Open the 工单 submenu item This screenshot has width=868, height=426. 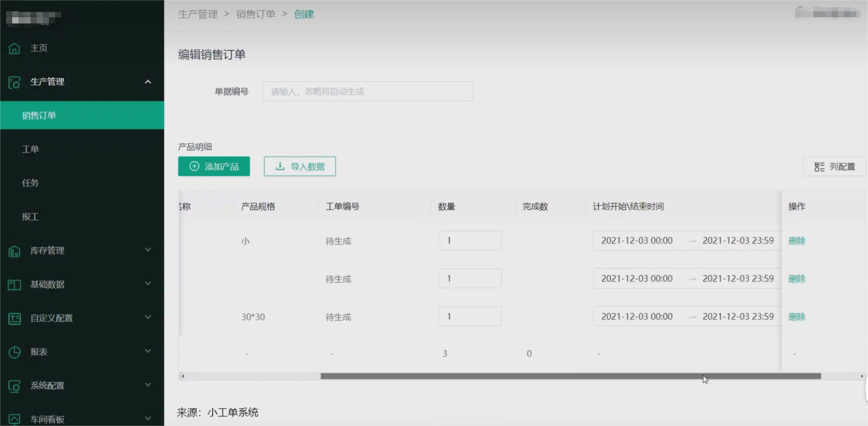31,149
